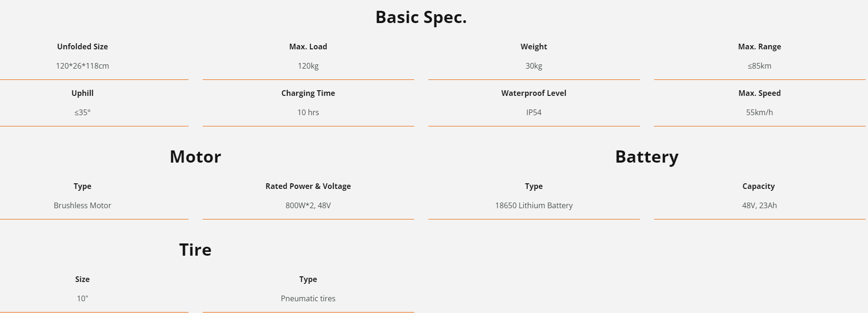
Task: Select the Brushless Motor value
Action: tap(82, 205)
